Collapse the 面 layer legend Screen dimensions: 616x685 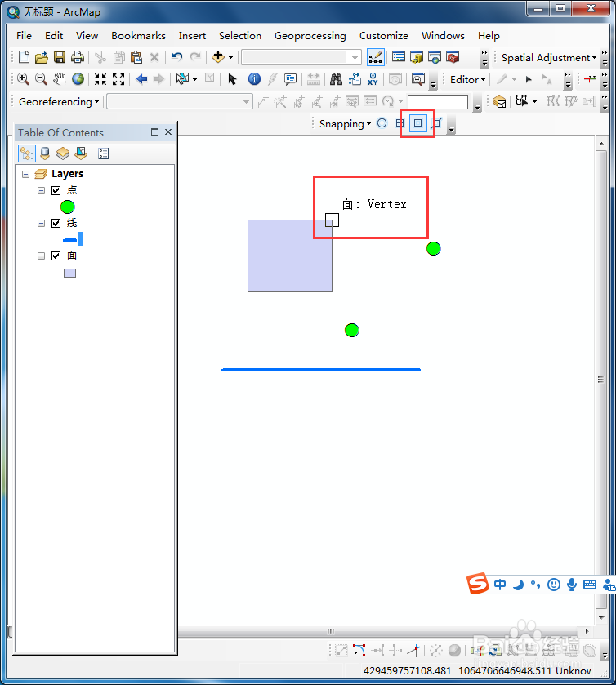click(x=41, y=256)
